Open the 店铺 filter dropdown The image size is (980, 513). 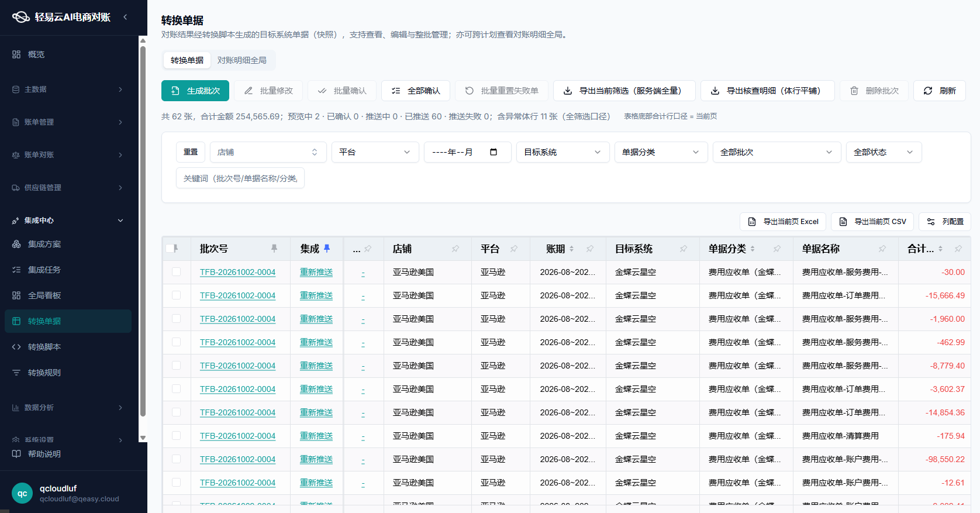click(268, 152)
